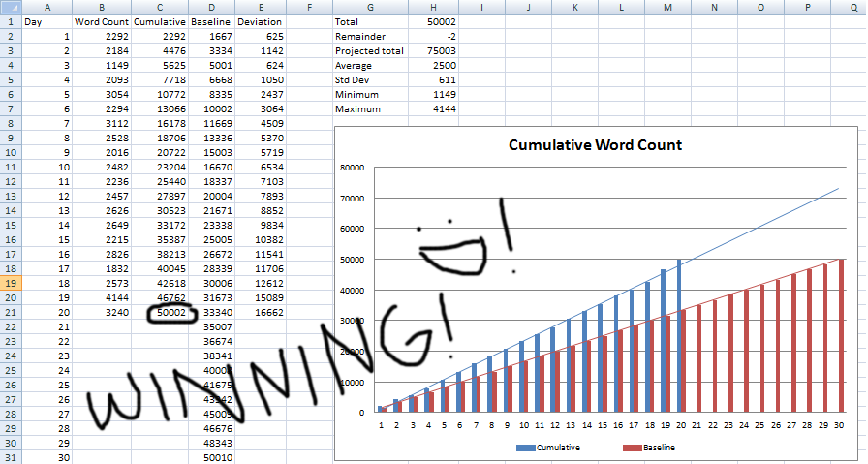Click baseline cell 1667
868x464 pixels.
pyautogui.click(x=211, y=37)
